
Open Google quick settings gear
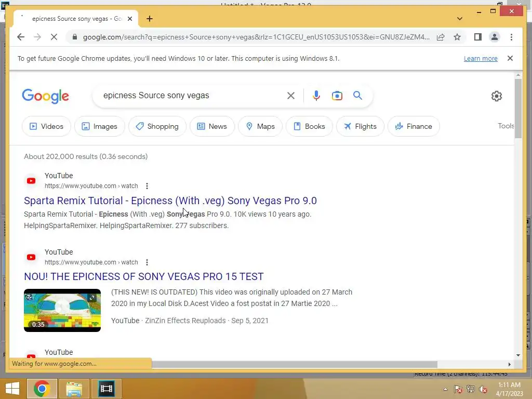[496, 96]
